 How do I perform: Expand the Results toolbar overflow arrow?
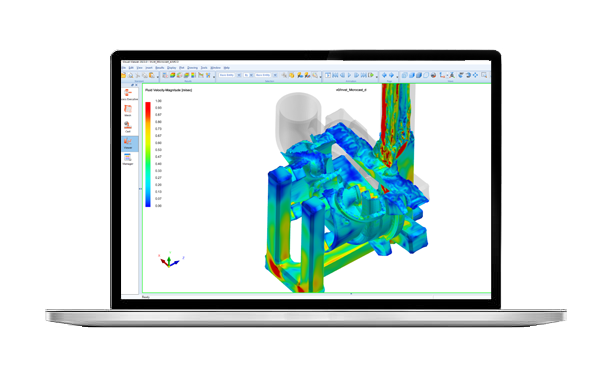pyautogui.click(x=214, y=77)
